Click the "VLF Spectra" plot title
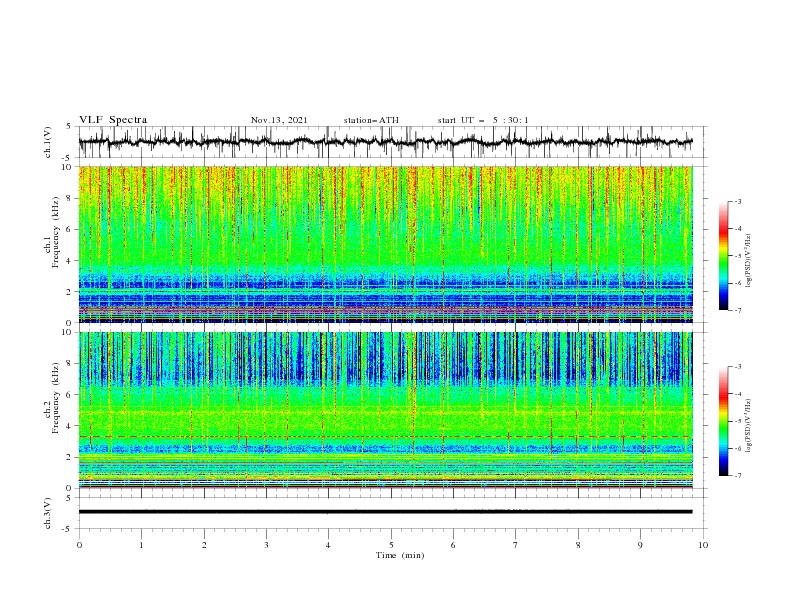Screen dimensions: 792x612 pyautogui.click(x=113, y=120)
